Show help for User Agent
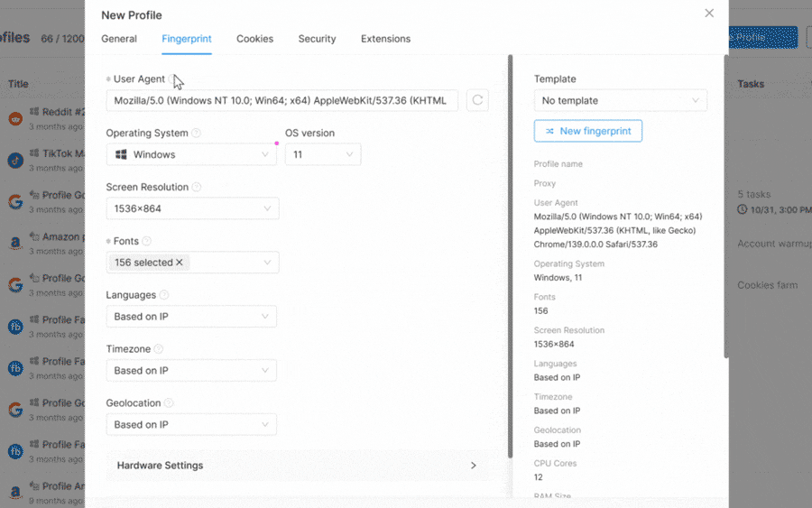The height and width of the screenshot is (508, 812). [173, 79]
